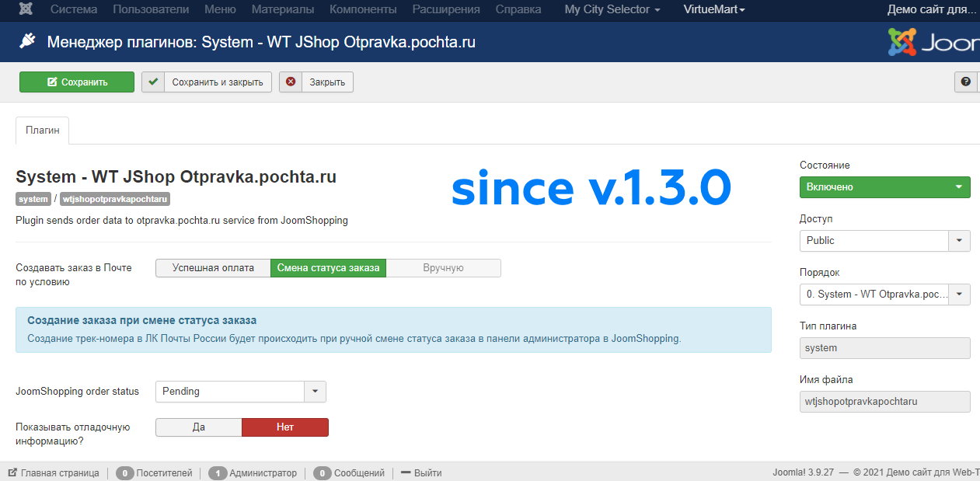Open Демо сайт для link in header
This screenshot has width=980, height=481.
point(931,9)
